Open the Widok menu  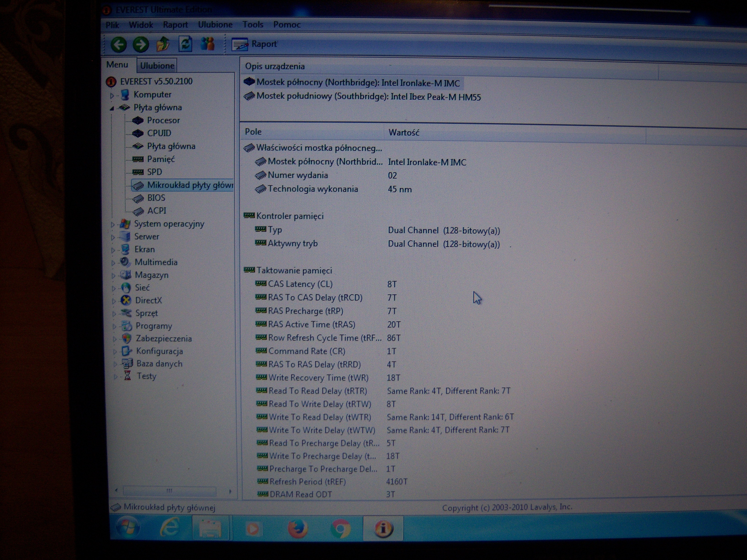tap(141, 25)
